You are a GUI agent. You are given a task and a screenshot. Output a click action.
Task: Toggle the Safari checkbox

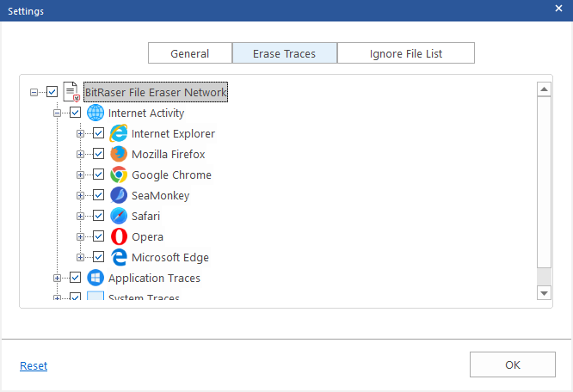(98, 216)
